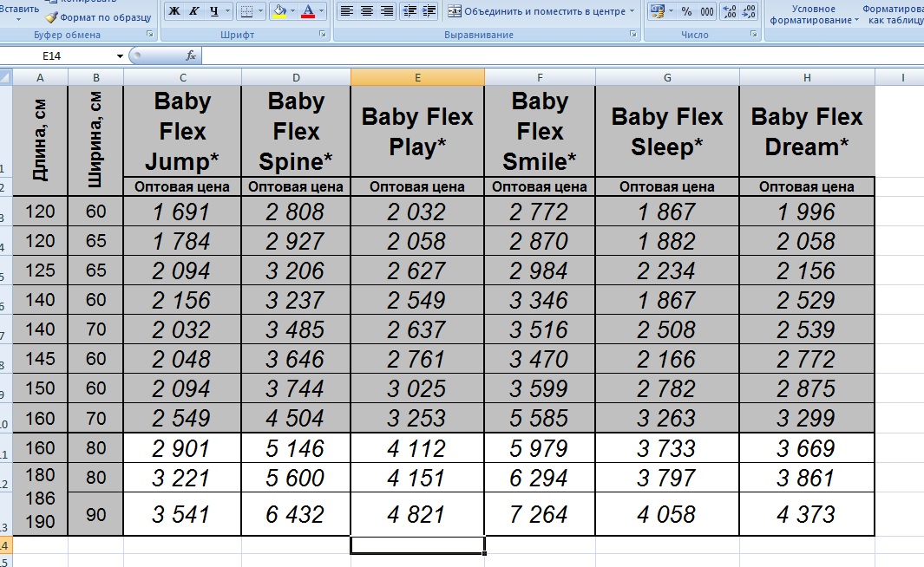Apply the red font color

pos(308,11)
